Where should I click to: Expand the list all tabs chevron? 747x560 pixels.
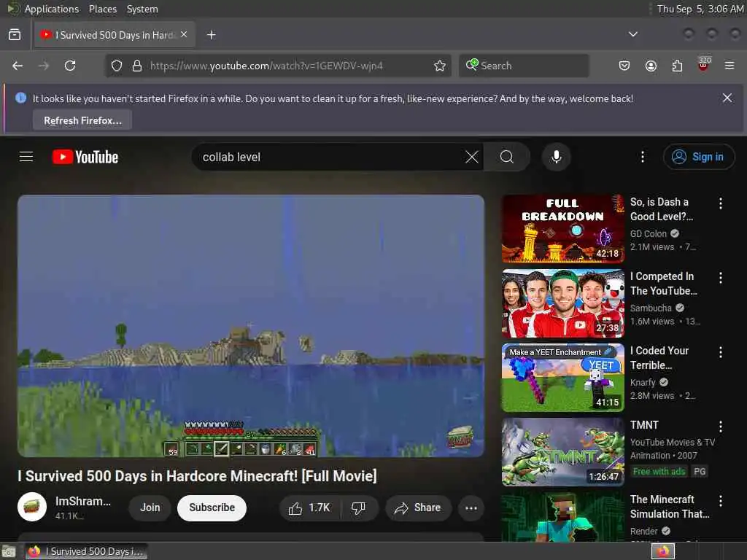pos(632,34)
